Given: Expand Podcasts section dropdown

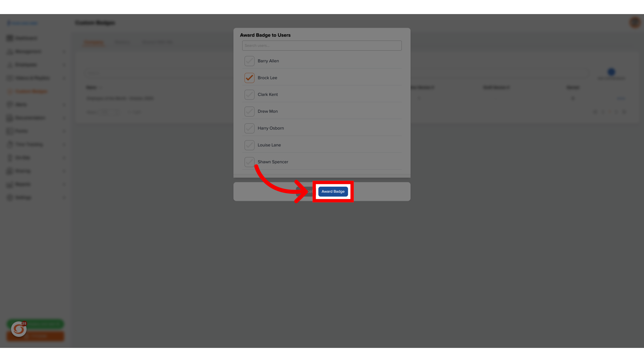Looking at the screenshot, I should (63, 131).
